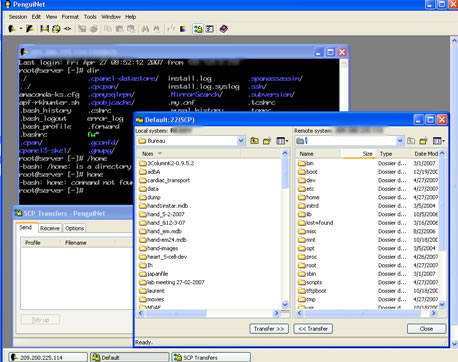Select local folder lab meeting 27-02-2007
Screen dimensions: 458x362
(172, 282)
